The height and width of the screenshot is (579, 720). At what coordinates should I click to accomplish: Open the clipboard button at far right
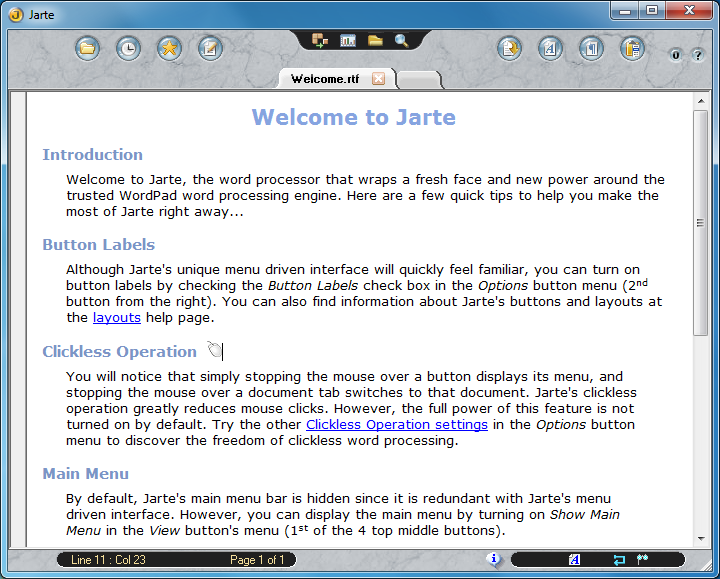632,48
